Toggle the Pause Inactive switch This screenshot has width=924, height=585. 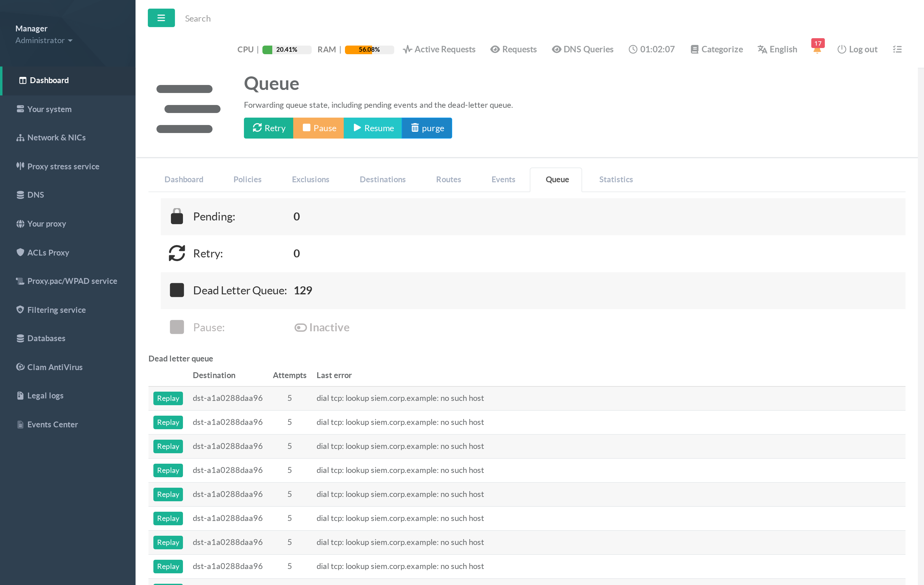click(x=300, y=328)
